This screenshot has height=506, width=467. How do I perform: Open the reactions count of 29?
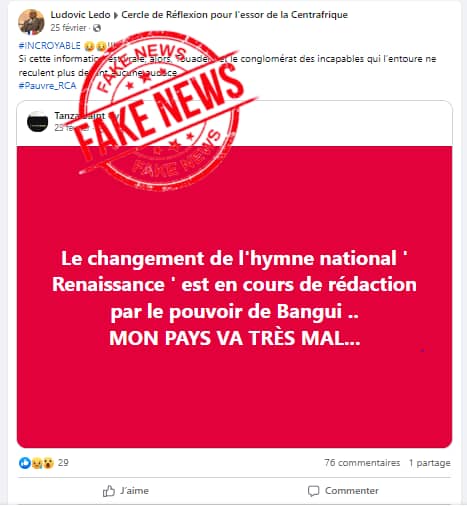(x=63, y=463)
